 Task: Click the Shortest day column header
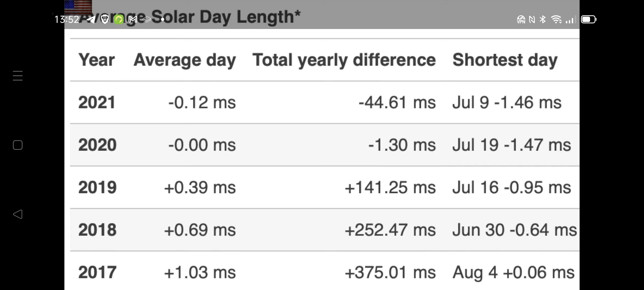point(505,60)
